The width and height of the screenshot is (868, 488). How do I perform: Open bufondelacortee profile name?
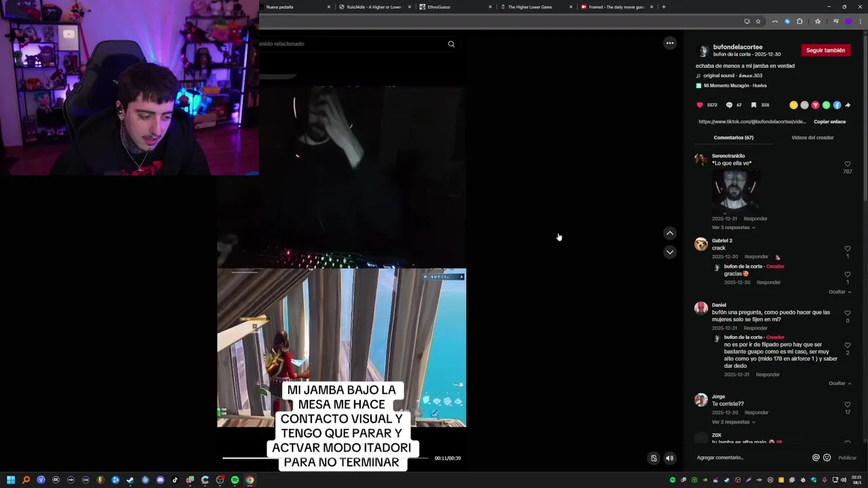click(x=738, y=47)
